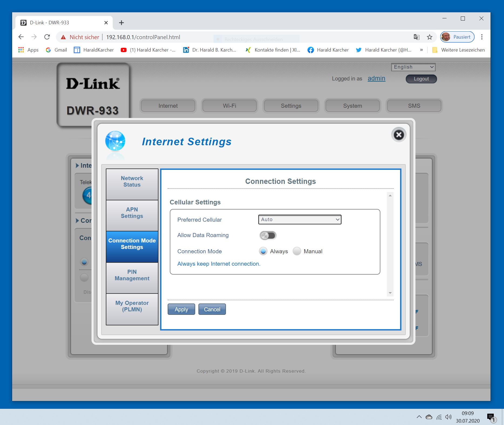Open the Twitter Harald Karcher bookmark
The height and width of the screenshot is (425, 504).
tap(384, 50)
